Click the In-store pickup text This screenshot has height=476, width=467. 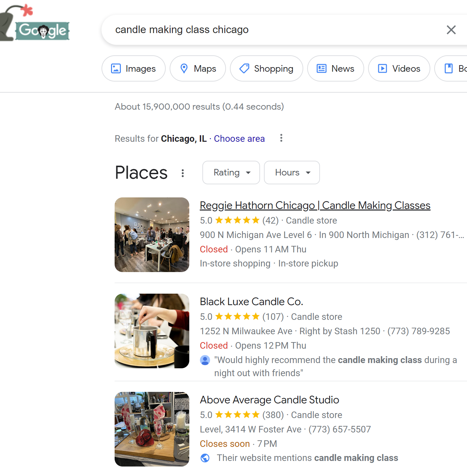[308, 264]
